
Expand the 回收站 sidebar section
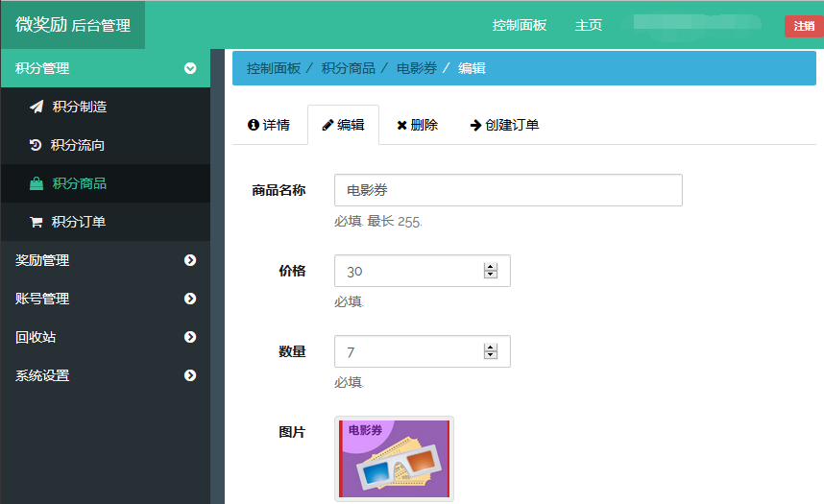(190, 337)
